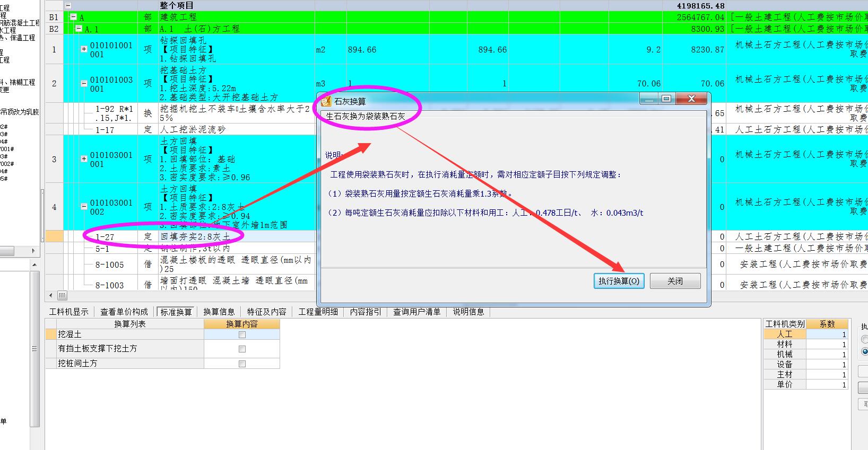Image resolution: width=868 pixels, height=450 pixels.
Task: Click the 系数 column header
Action: [x=827, y=324]
